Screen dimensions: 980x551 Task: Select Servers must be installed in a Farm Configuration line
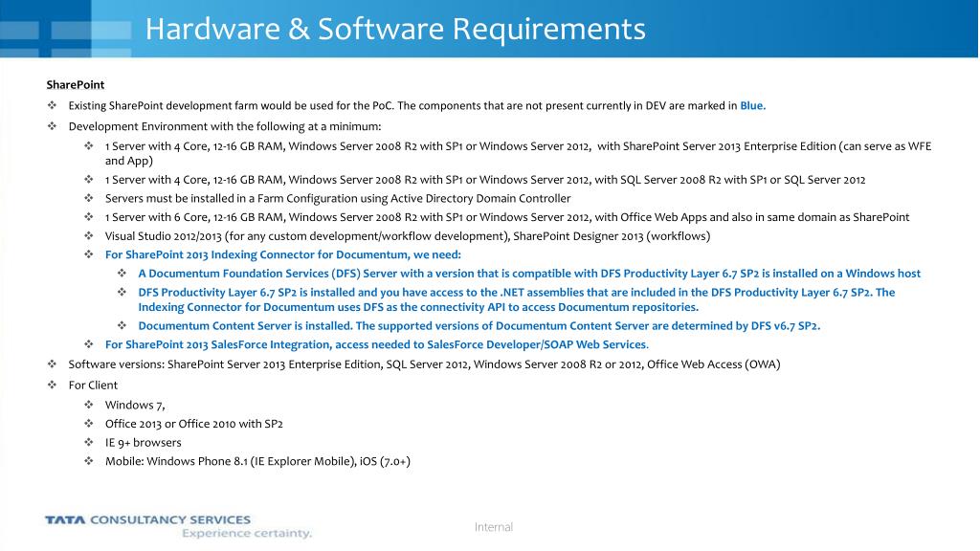click(x=338, y=199)
